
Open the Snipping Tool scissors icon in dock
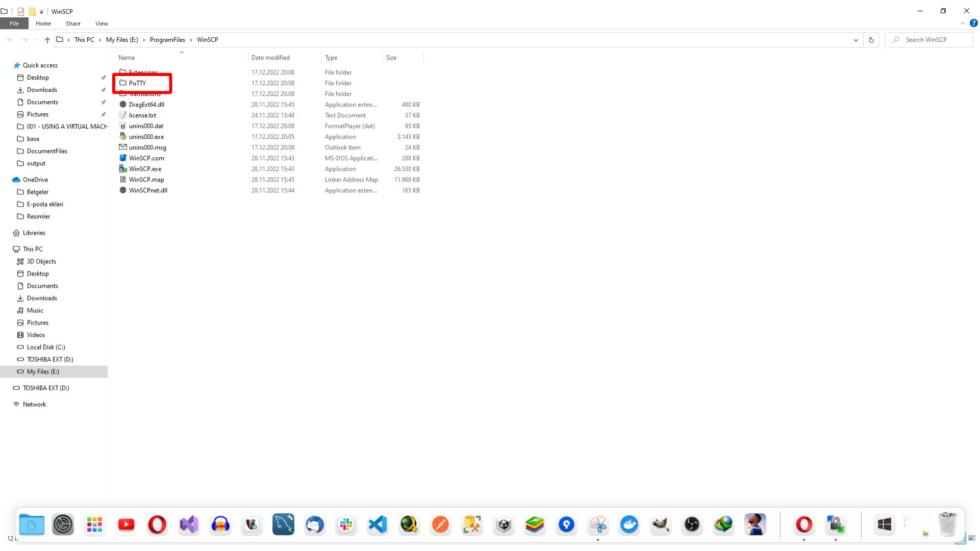pyautogui.click(x=598, y=524)
